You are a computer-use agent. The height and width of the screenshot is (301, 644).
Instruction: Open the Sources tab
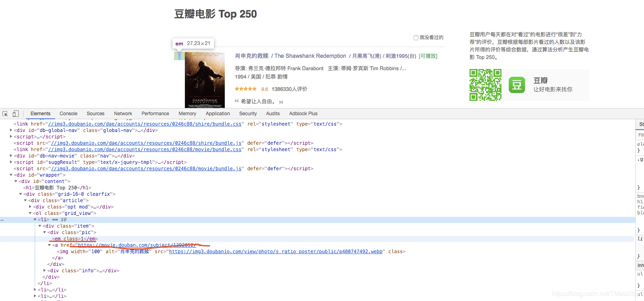(x=95, y=114)
